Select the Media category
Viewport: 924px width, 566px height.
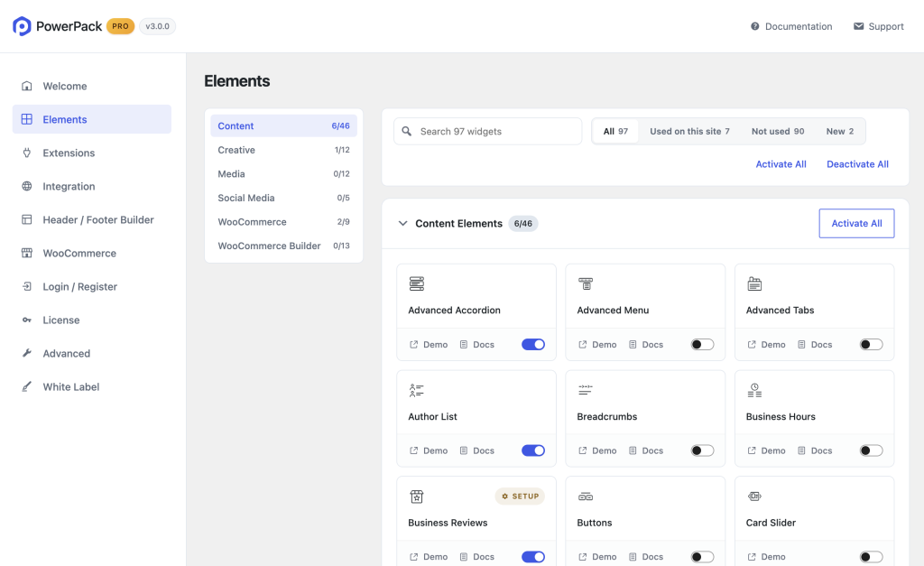coord(283,174)
